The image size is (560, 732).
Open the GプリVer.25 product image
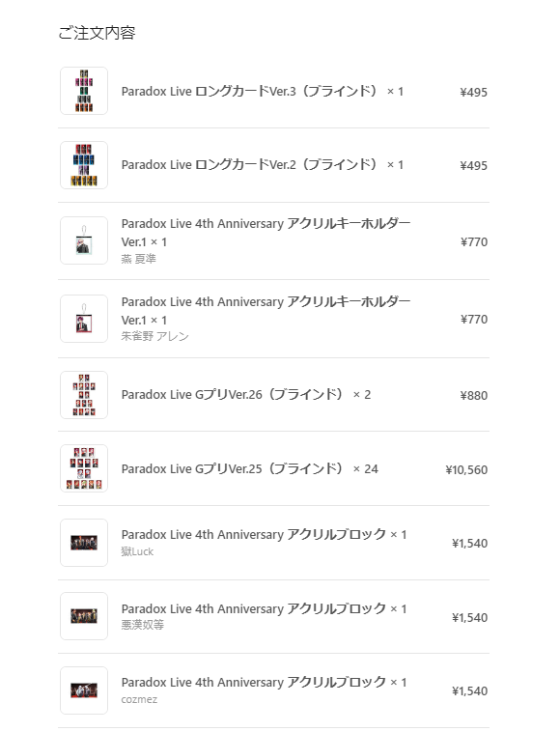coord(84,468)
